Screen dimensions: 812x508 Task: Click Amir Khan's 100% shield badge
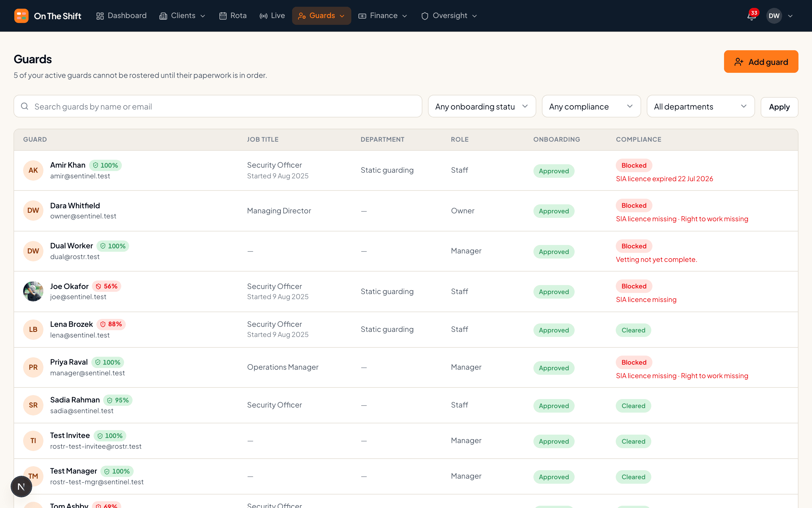pos(105,165)
